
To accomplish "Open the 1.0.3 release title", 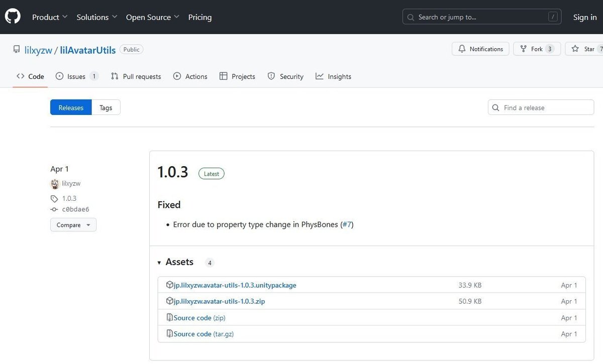I will tap(173, 172).
